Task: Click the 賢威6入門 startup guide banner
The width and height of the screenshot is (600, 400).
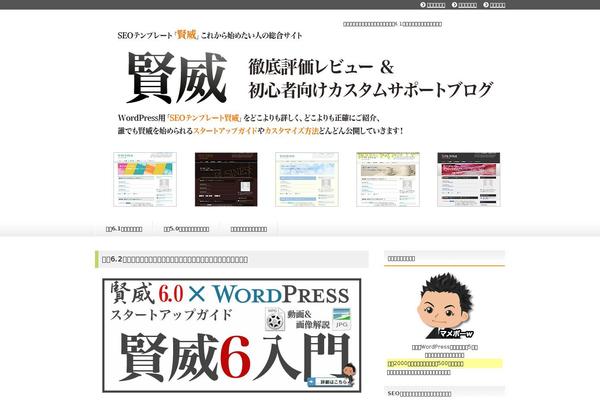Action: coord(232,335)
